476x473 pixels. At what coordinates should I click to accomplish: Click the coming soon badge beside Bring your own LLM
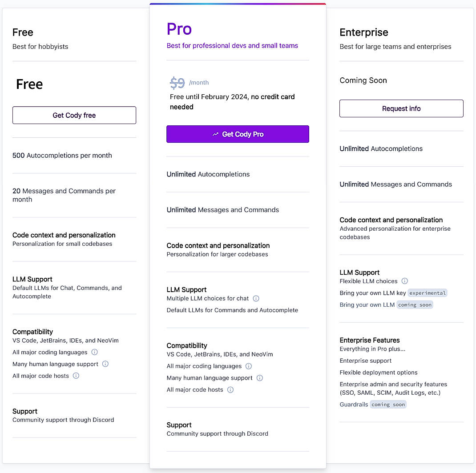(x=415, y=305)
